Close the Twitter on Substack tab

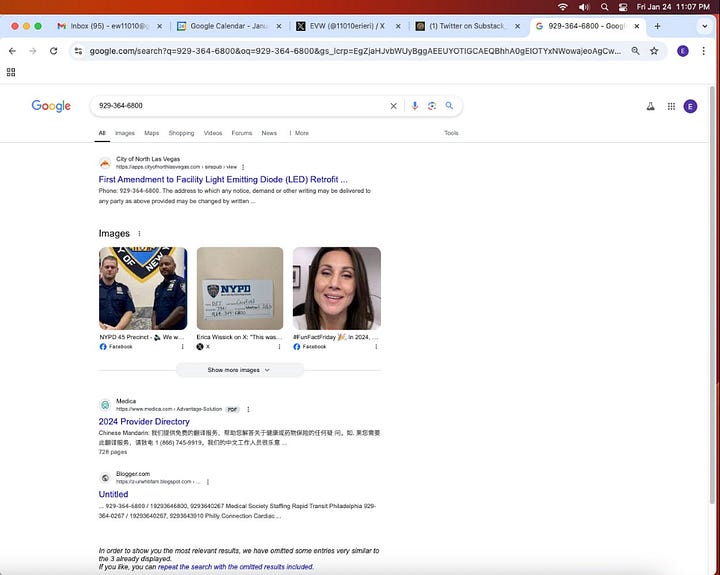[x=518, y=26]
